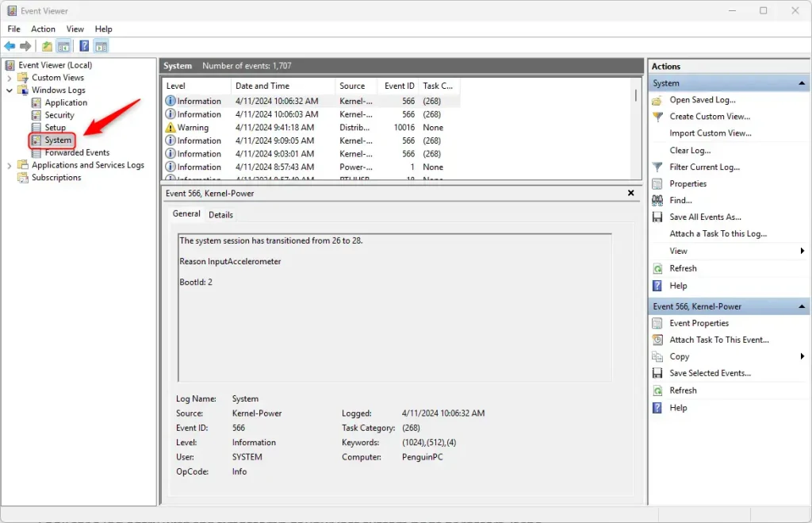Select the Event Viewer (Local) root node

coord(55,65)
